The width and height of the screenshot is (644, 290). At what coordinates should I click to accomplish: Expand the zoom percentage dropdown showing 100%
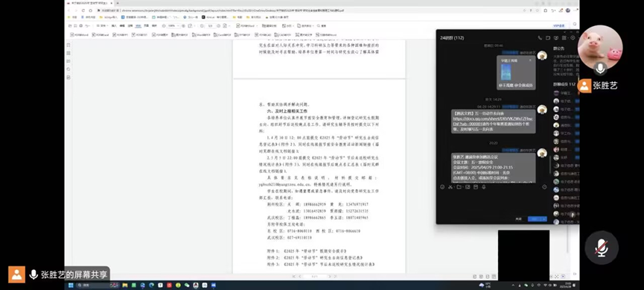point(173,25)
